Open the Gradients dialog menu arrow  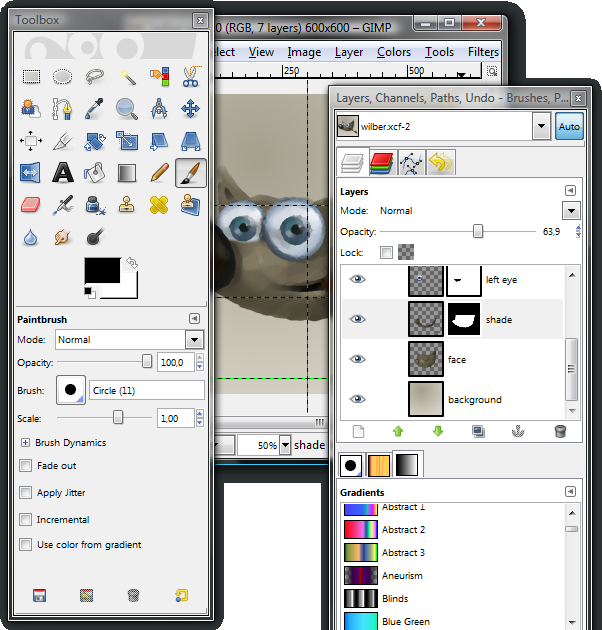click(x=570, y=491)
